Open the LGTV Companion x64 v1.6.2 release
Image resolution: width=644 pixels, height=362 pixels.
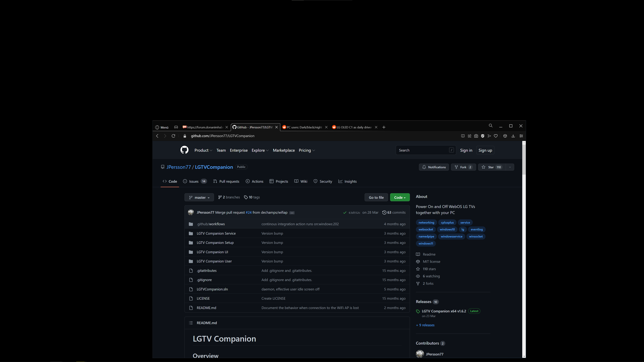[444, 311]
